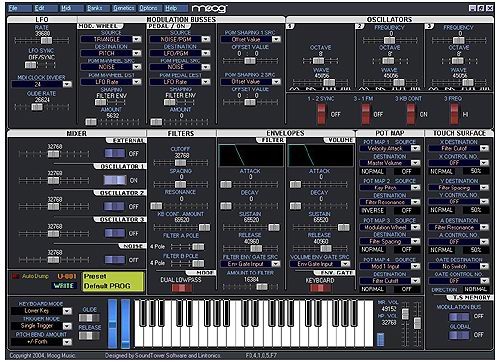Toggle the T.S. Memory Modulation Bus switch
Screen dimensions: 500x362
coord(459,316)
